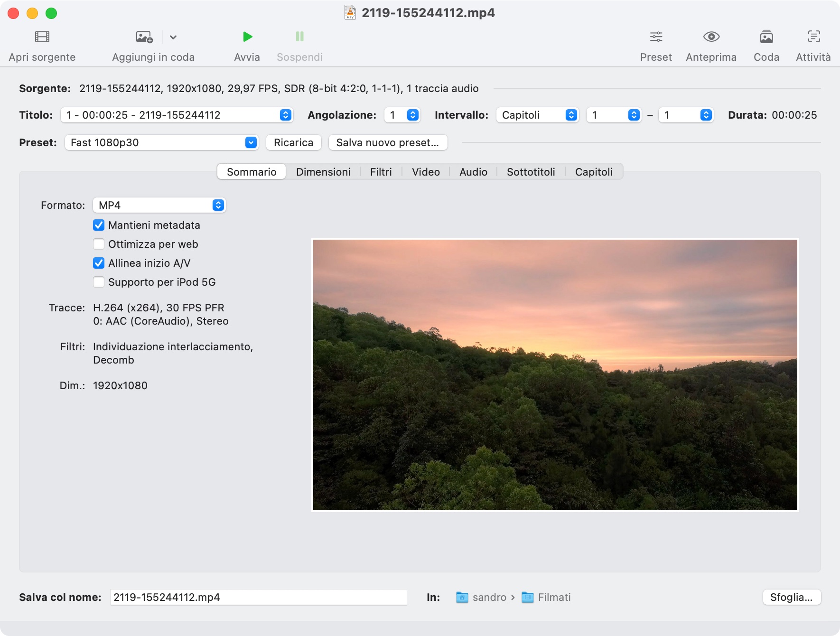This screenshot has height=636, width=840.
Task: Switch to the Capitoli tab
Action: pos(594,172)
